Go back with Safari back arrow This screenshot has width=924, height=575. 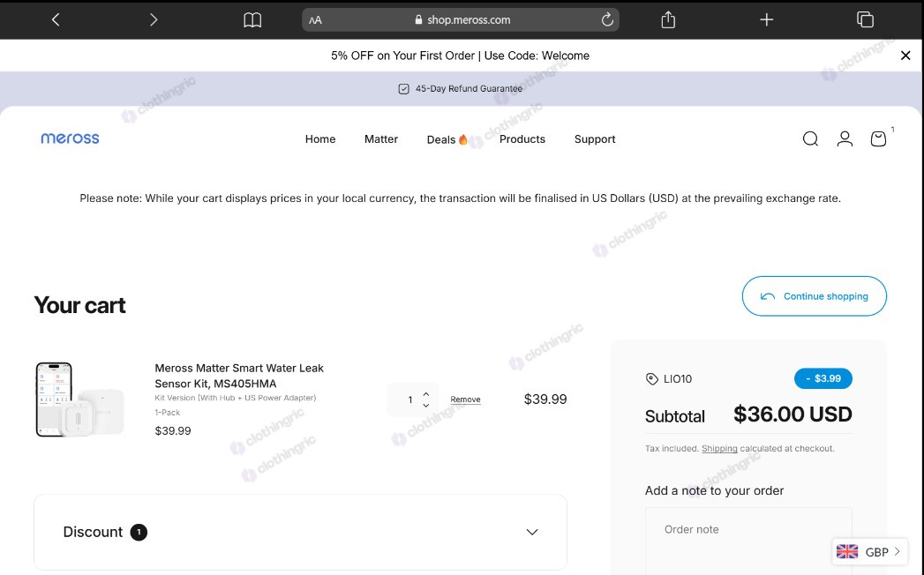[x=56, y=20]
